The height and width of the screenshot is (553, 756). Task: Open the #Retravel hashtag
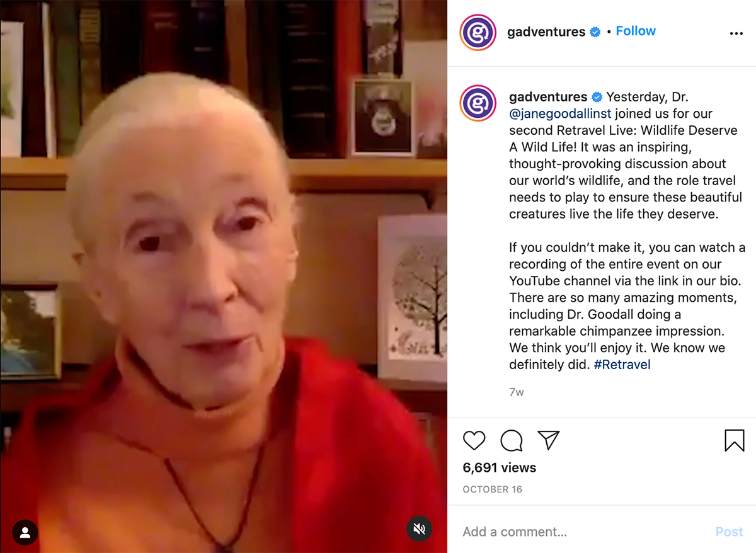point(622,364)
